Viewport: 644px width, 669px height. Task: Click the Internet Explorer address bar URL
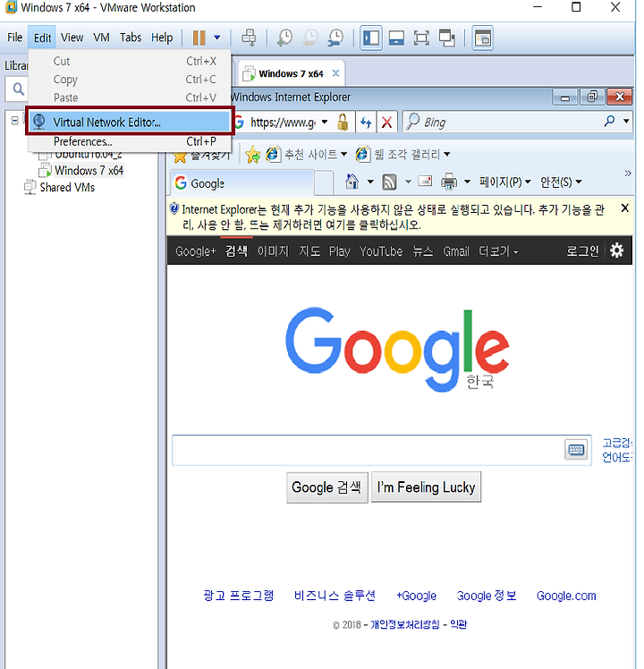coord(283,123)
